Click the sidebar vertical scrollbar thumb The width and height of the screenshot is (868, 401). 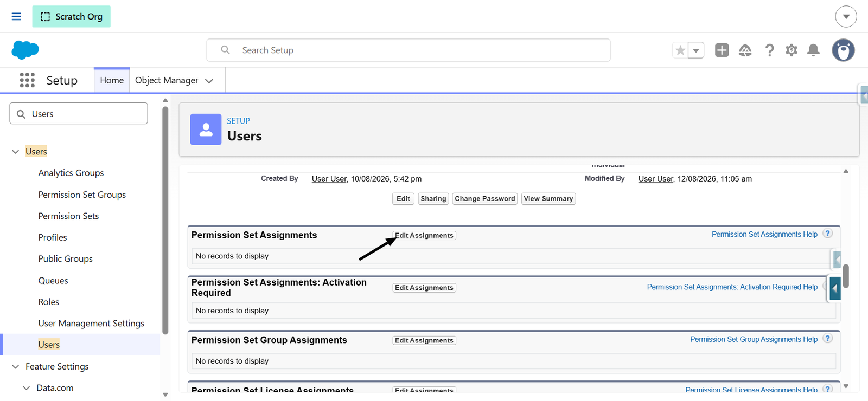165,221
